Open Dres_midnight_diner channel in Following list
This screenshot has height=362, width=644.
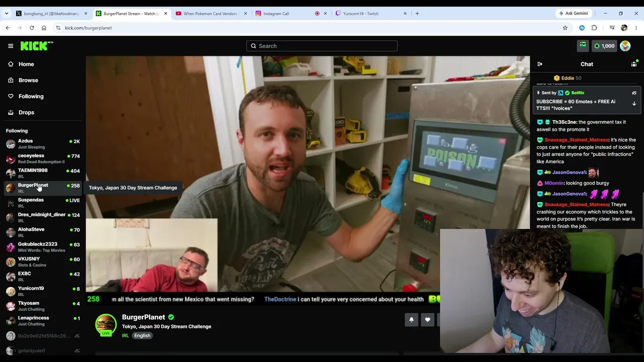click(43, 217)
